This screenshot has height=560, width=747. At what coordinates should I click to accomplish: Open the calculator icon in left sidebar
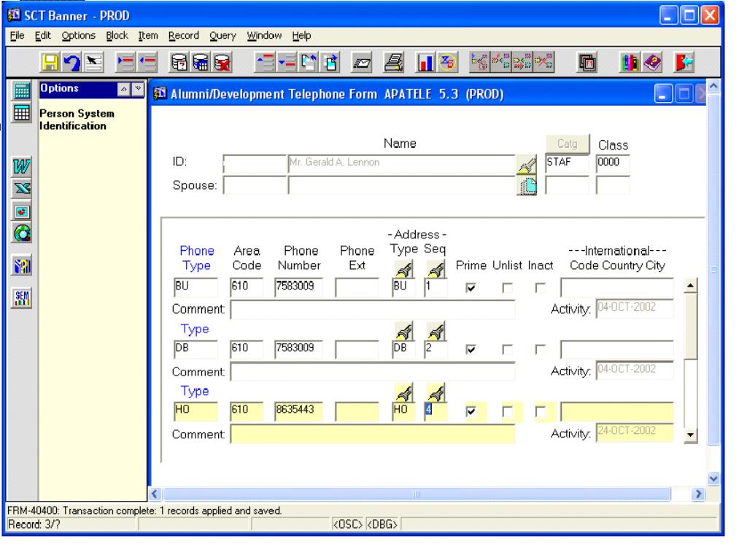[x=21, y=90]
